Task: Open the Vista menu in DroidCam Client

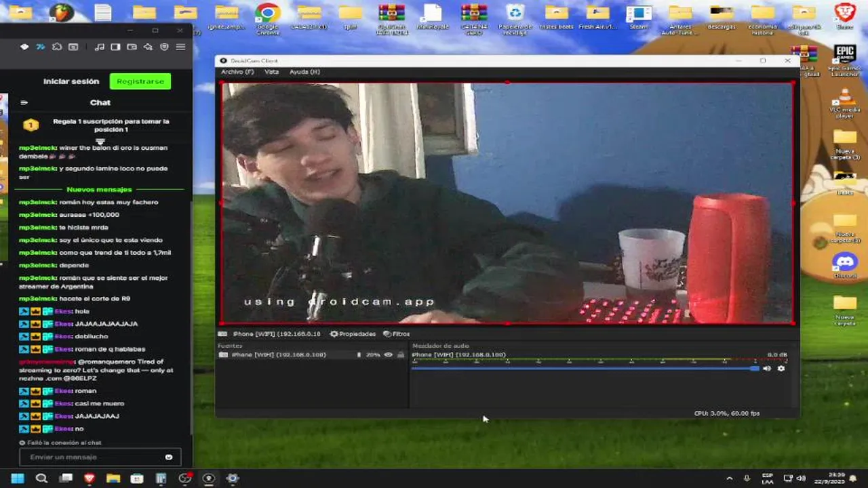Action: (271, 72)
